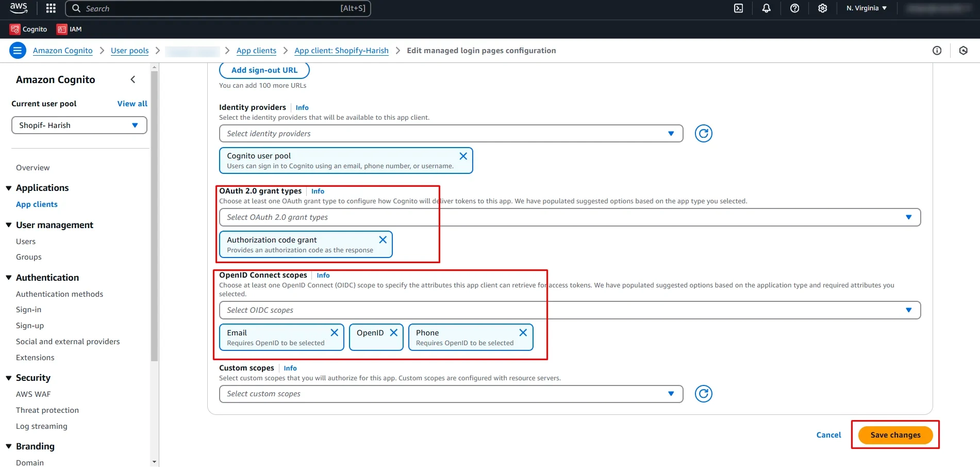
Task: Refresh the custom scopes list
Action: pos(703,394)
